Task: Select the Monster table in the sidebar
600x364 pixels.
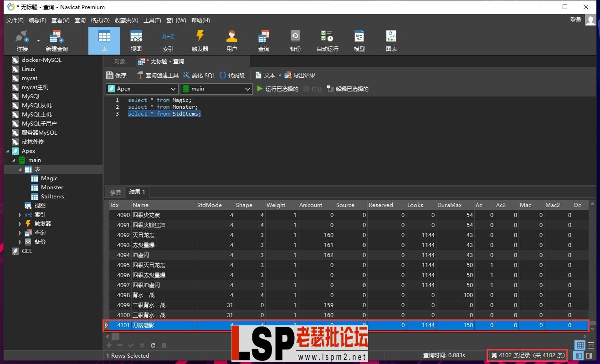Action: (51, 187)
